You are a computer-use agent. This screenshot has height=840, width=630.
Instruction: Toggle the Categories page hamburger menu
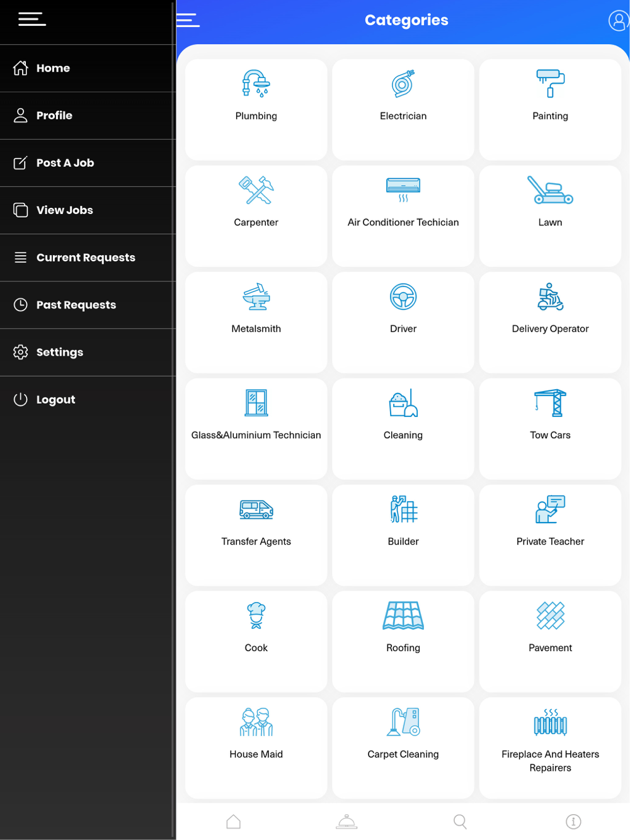(x=188, y=20)
